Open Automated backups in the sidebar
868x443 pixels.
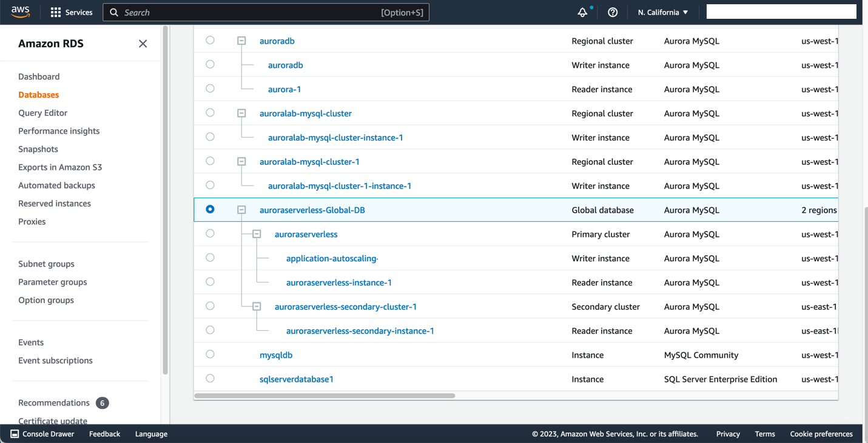(56, 185)
